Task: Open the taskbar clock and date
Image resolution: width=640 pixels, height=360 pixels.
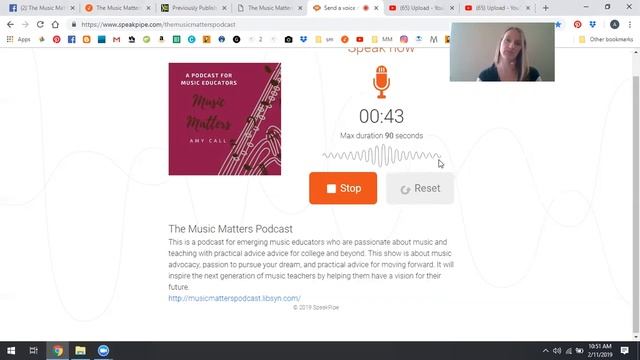Action: tap(600, 351)
